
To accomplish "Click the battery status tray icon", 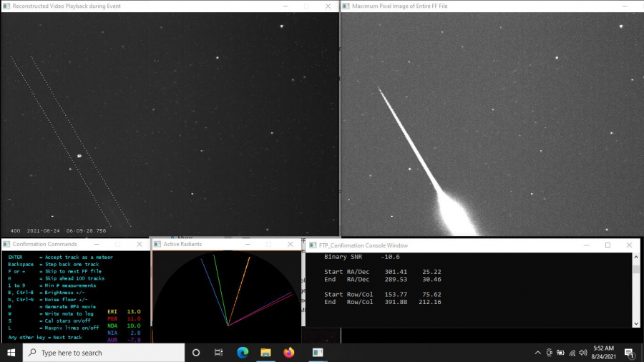I will tap(560, 353).
